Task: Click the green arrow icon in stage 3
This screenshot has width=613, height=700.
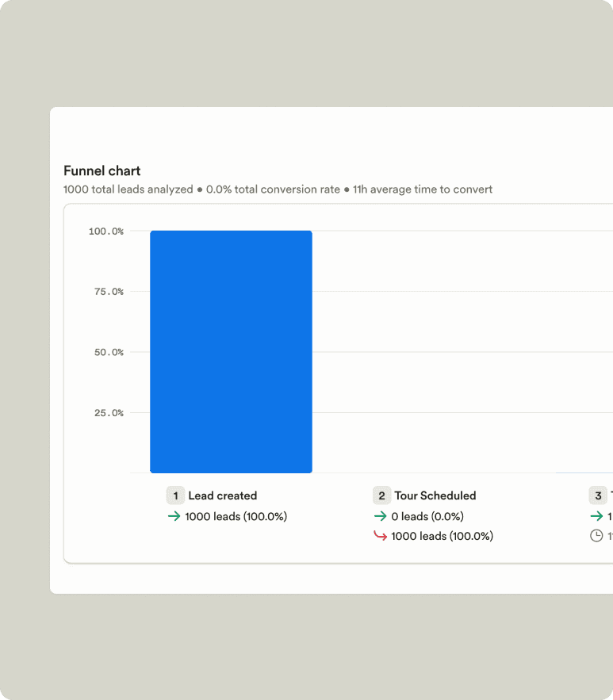Action: pyautogui.click(x=596, y=515)
